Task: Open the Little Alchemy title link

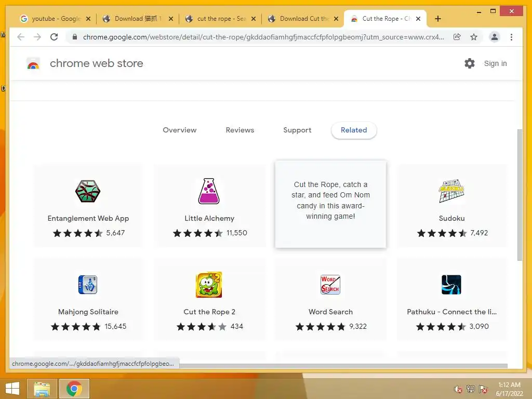Action: pyautogui.click(x=209, y=219)
